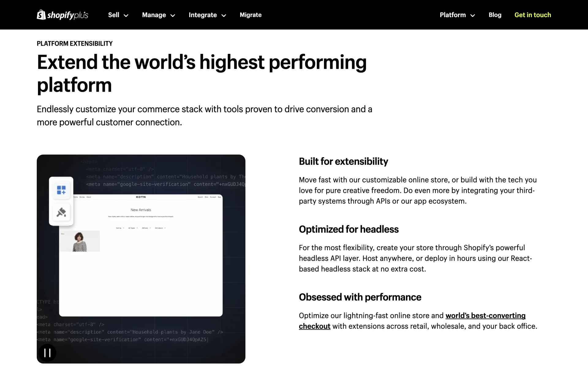Click the Sell navigation label
588x368 pixels.
114,15
